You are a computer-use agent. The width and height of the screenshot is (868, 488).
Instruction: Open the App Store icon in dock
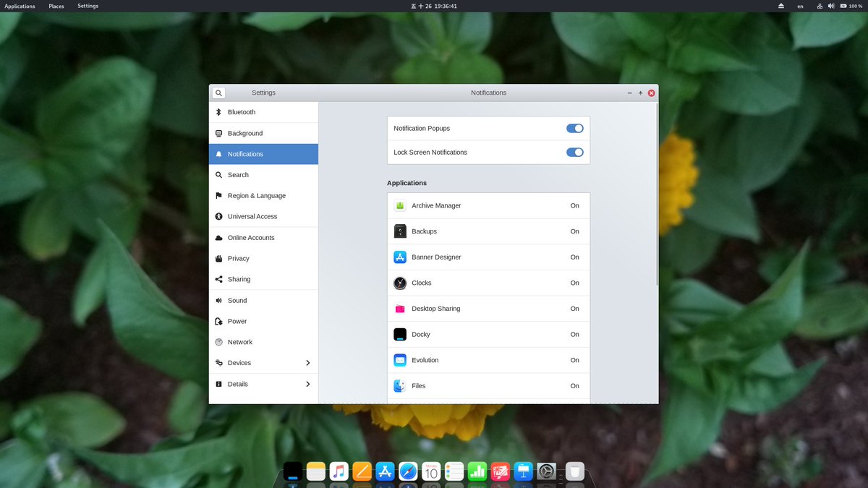tap(385, 471)
